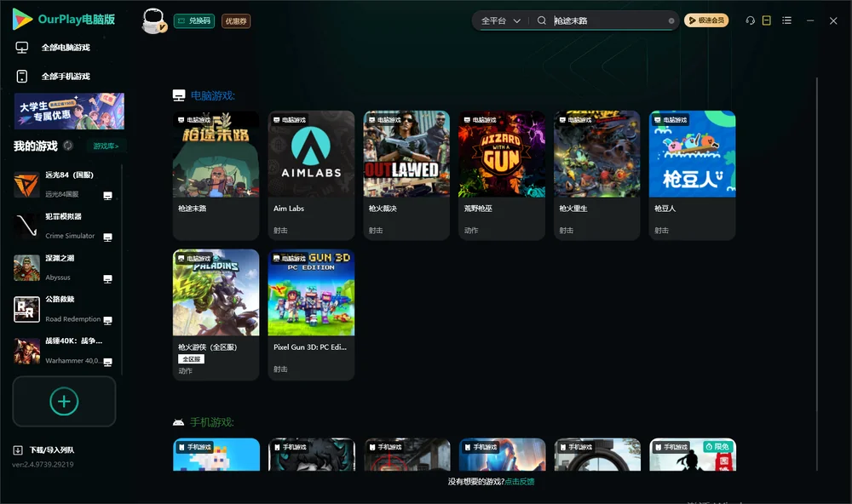This screenshot has width=852, height=504.
Task: Click the 手机游戏 section gamepad icon
Action: (178, 422)
